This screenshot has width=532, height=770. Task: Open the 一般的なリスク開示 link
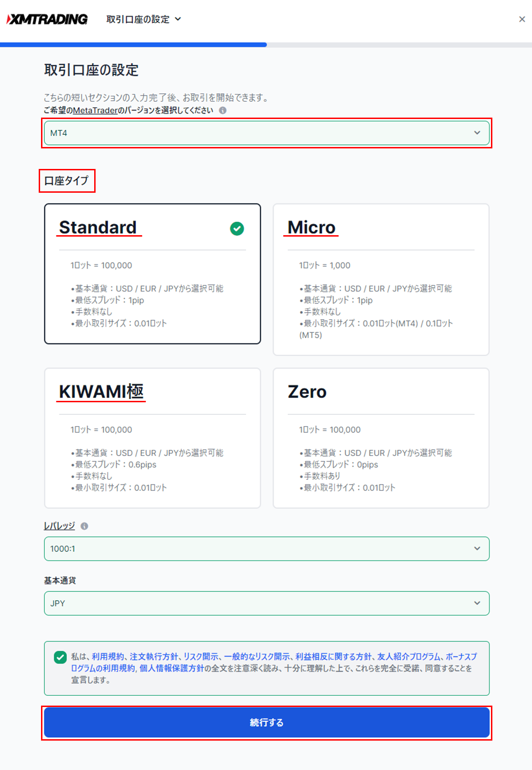click(257, 657)
